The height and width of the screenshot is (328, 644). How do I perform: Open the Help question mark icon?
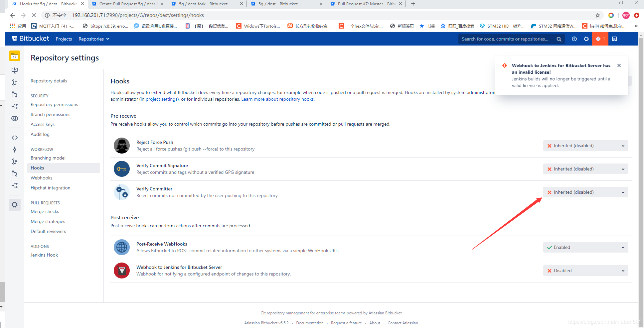pyautogui.click(x=574, y=39)
